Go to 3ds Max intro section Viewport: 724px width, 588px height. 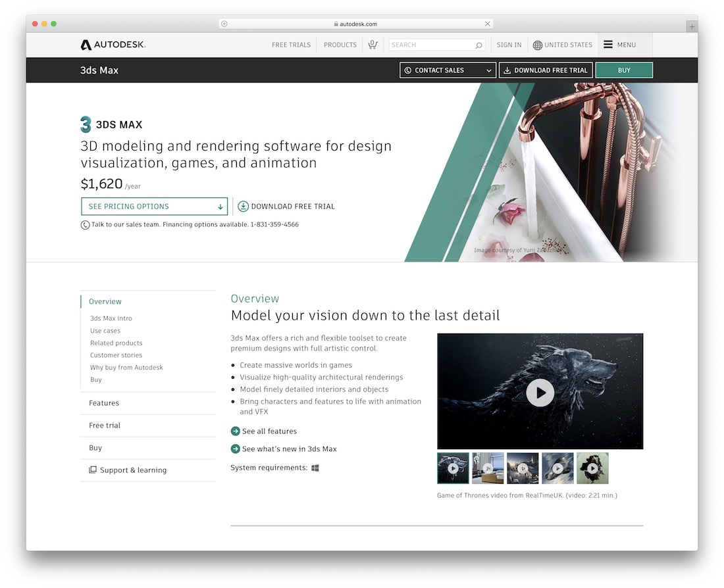click(x=111, y=318)
